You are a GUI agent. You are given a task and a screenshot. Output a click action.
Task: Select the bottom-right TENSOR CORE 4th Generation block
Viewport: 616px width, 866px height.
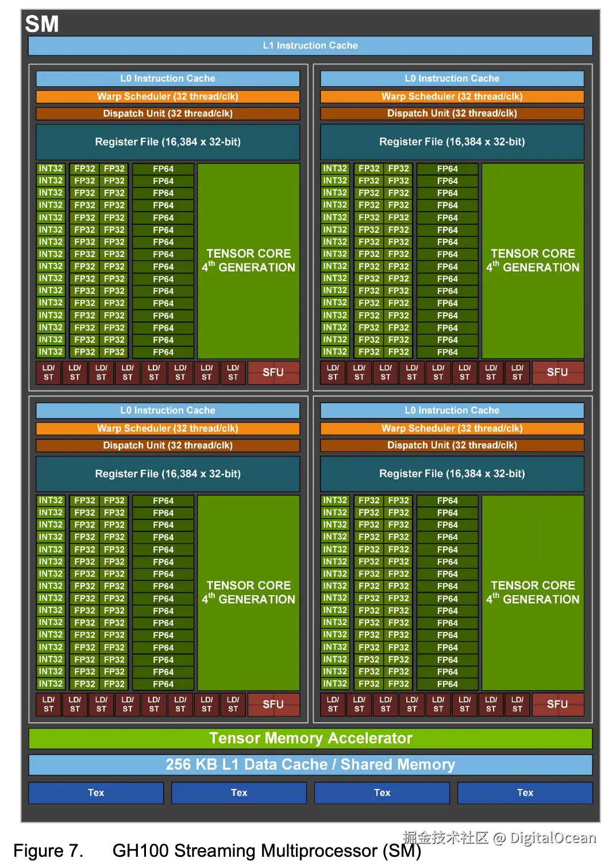532,592
